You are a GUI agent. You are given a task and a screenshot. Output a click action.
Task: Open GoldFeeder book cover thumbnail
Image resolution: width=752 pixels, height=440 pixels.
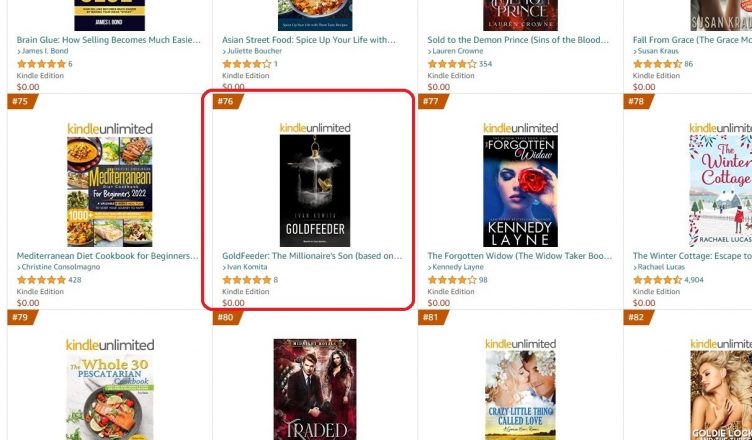tap(315, 190)
